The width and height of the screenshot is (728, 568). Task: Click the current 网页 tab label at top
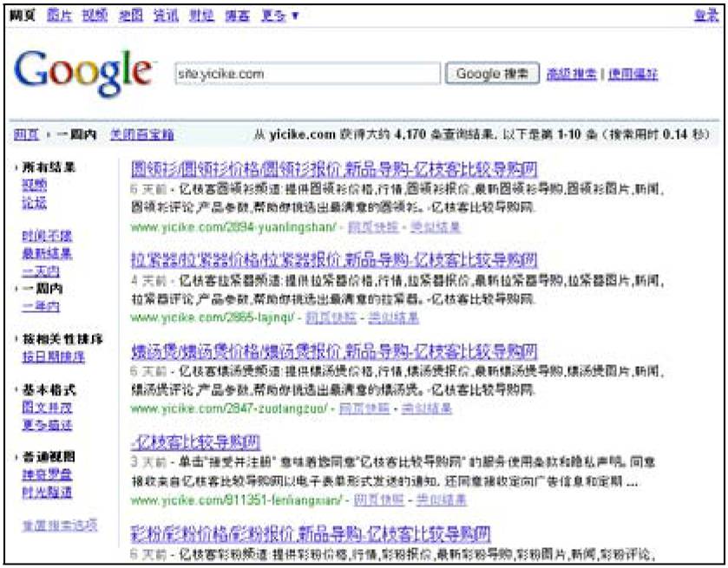(x=23, y=16)
